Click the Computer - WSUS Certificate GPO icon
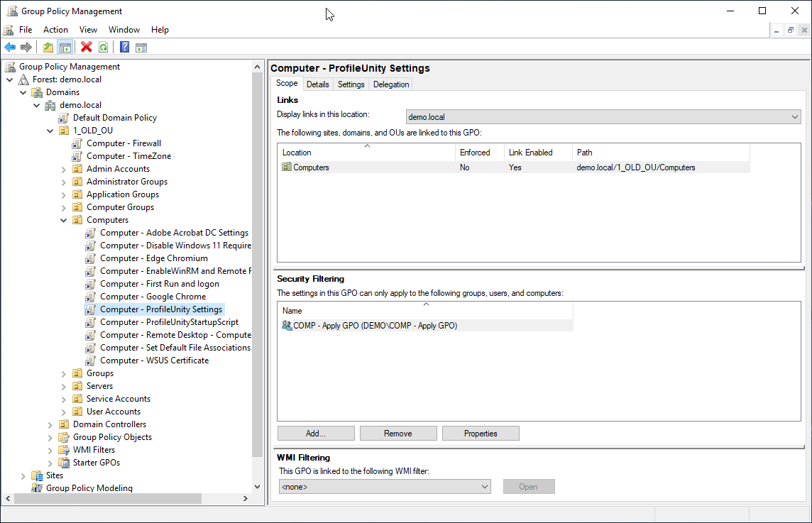The height and width of the screenshot is (523, 812). pyautogui.click(x=91, y=361)
